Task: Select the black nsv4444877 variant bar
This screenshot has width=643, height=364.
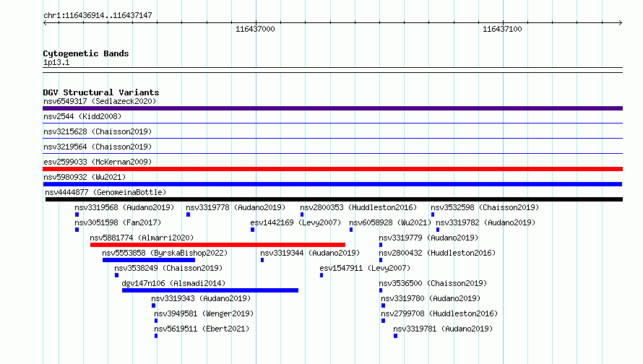Action: [335, 199]
